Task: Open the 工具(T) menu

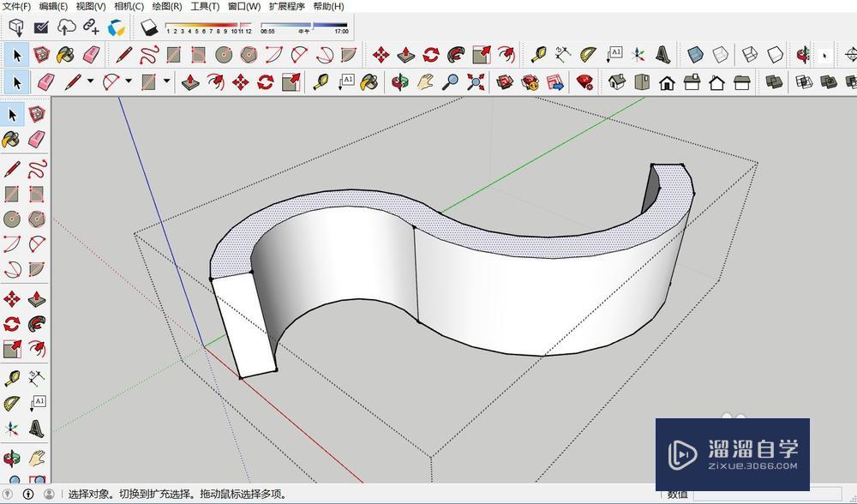Action: 205,6
